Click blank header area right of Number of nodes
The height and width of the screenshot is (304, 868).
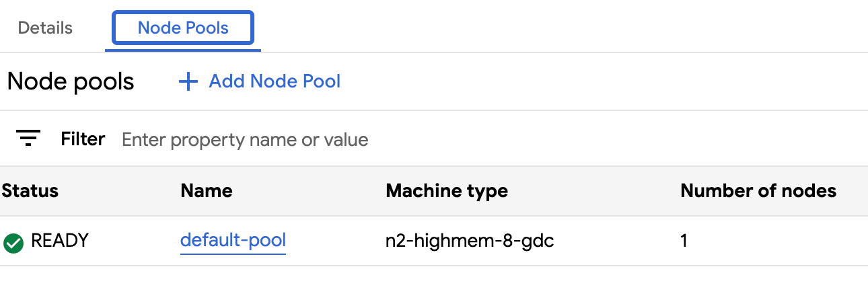(853, 191)
